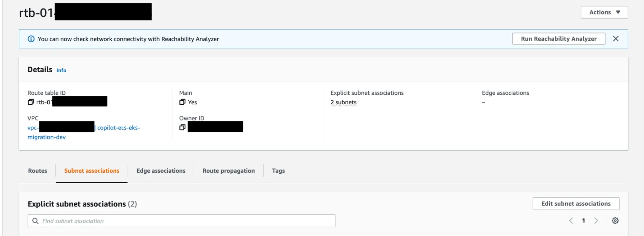Go to previous page of associations
This screenshot has height=236, width=644.
pyautogui.click(x=571, y=221)
